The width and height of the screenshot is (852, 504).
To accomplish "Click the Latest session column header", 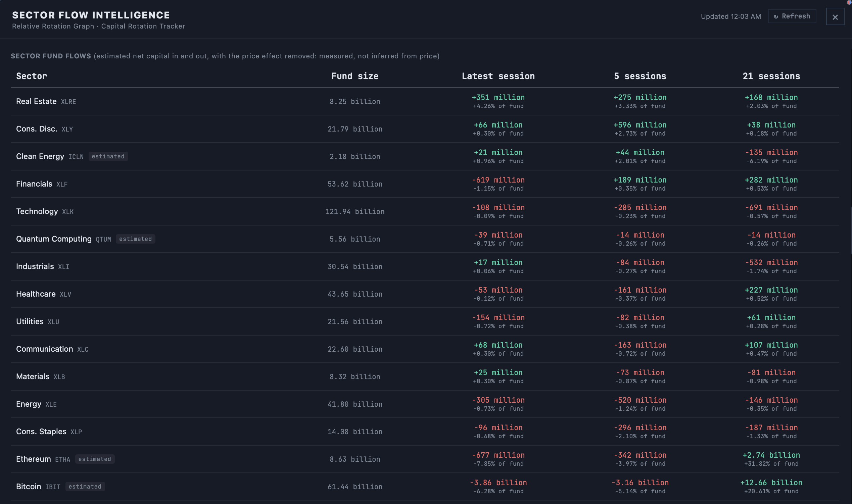I will pos(498,76).
